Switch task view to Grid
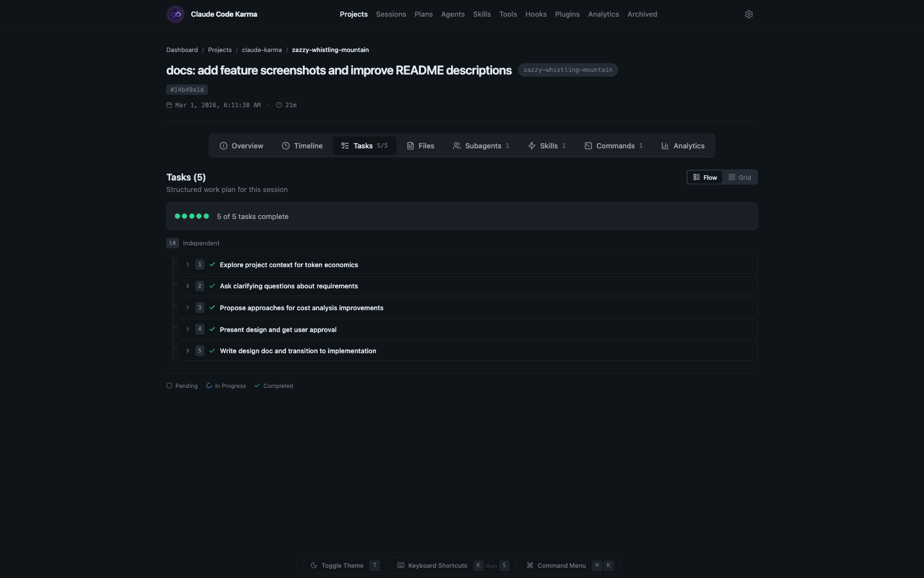The height and width of the screenshot is (578, 924). 740,177
